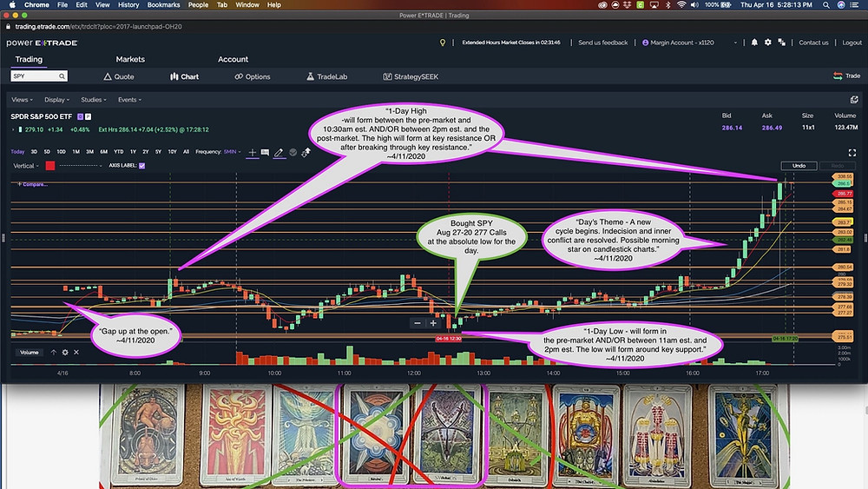Image resolution: width=868 pixels, height=489 pixels.
Task: Click the Compare link on chart
Action: (32, 184)
